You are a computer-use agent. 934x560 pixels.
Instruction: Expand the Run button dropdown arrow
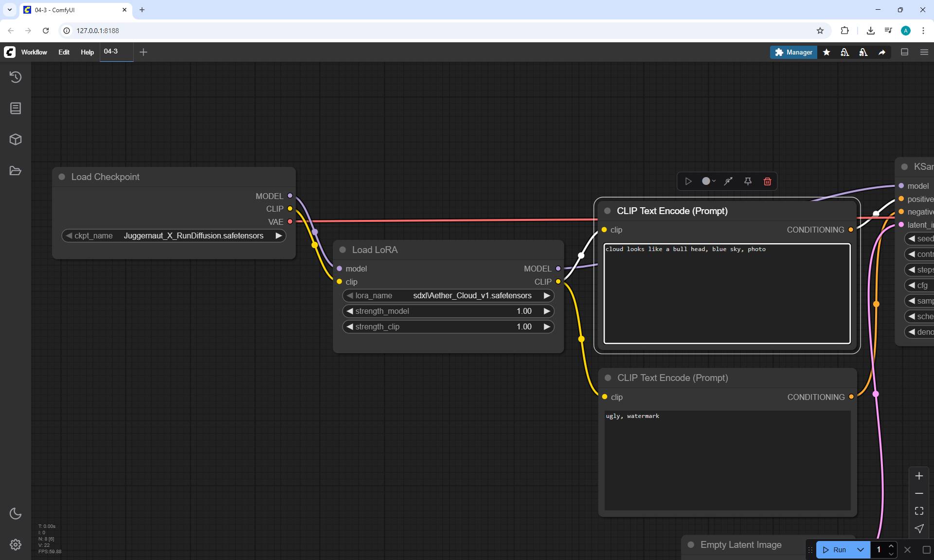860,550
